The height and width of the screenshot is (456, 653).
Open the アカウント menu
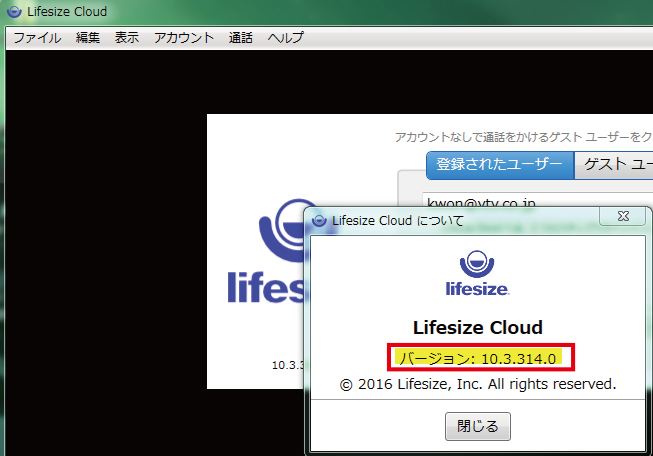click(x=184, y=38)
